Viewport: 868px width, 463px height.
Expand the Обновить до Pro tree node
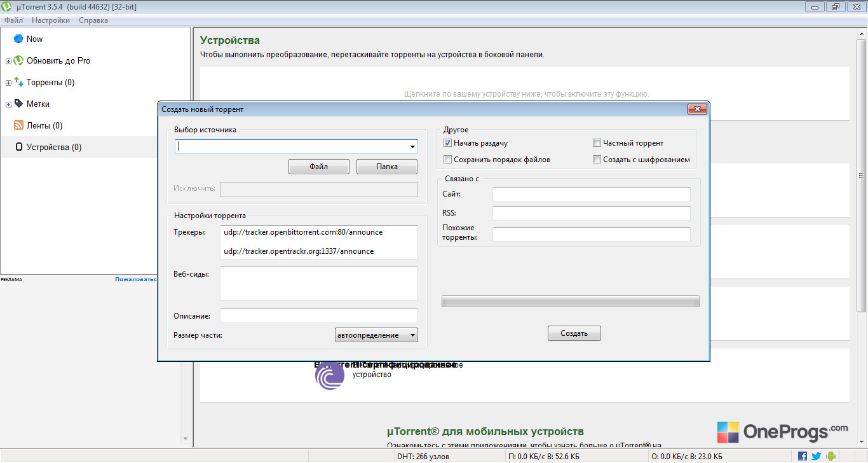pyautogui.click(x=8, y=61)
